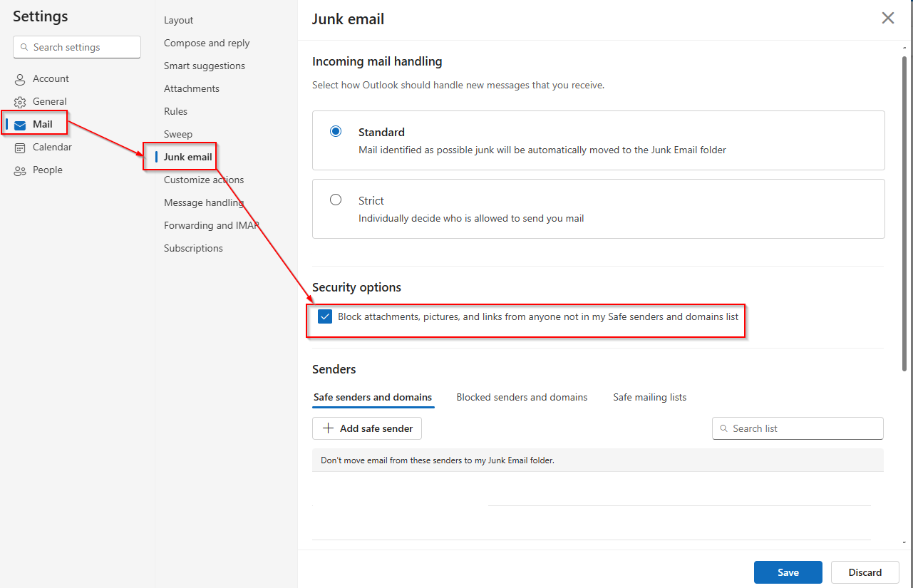Viewport: 913px width, 588px height.
Task: Click the magnifier icon in Search settings
Action: [x=24, y=47]
